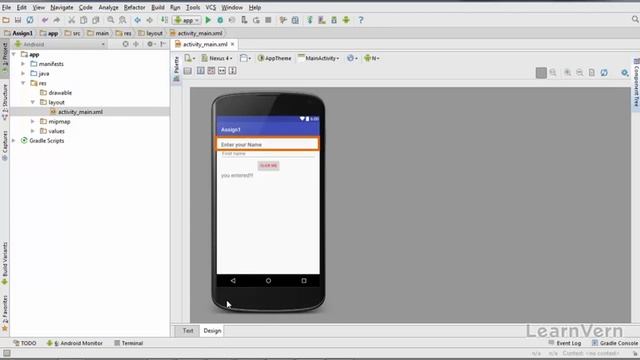This screenshot has width=640, height=360.
Task: Expand Gradle Scripts node
Action: (14, 140)
